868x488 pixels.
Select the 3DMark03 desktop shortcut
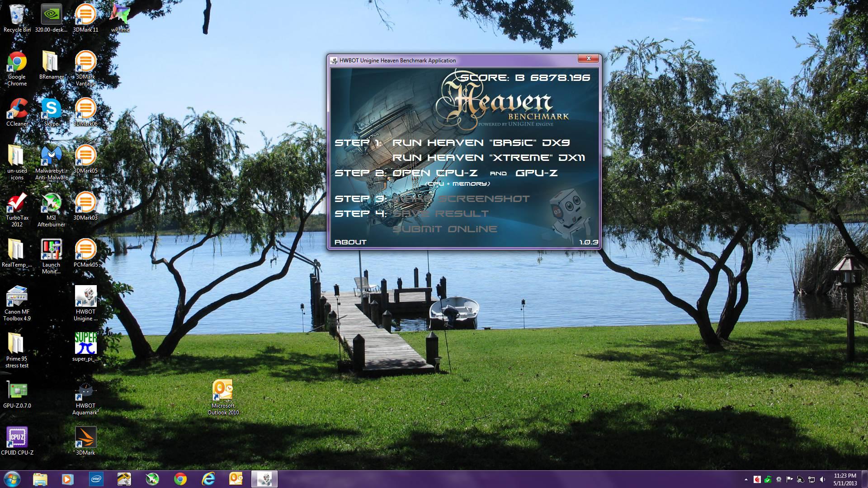pos(85,206)
